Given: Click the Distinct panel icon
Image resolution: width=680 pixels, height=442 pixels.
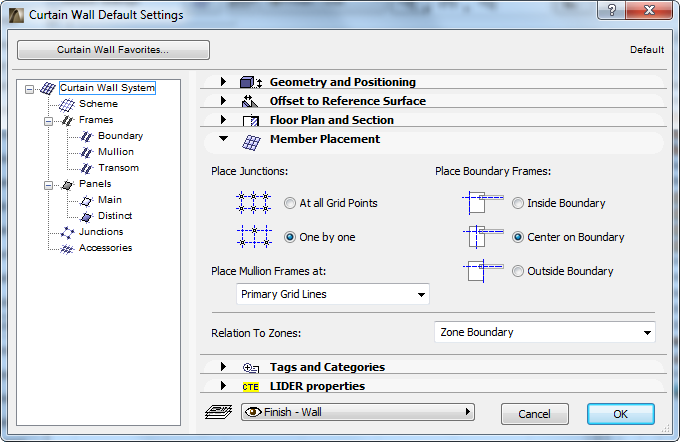Looking at the screenshot, I should tap(86, 216).
